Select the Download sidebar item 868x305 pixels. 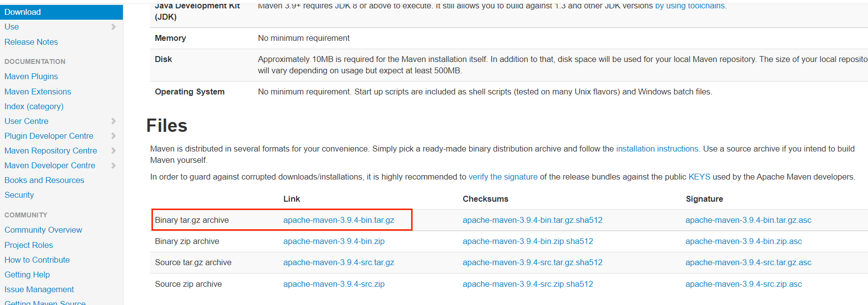tap(23, 12)
